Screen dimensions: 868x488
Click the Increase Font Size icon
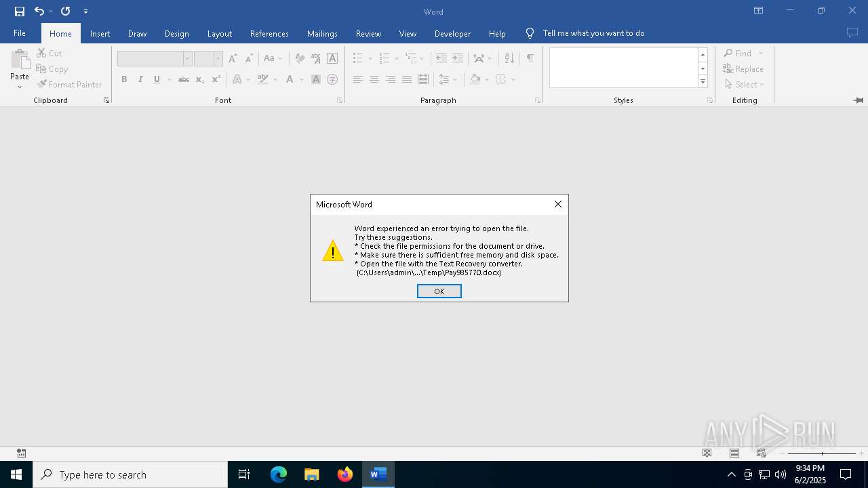233,58
